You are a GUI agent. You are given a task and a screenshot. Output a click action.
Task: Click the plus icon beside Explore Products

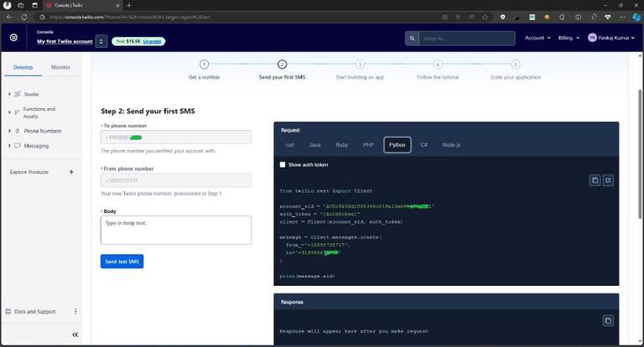(x=71, y=172)
